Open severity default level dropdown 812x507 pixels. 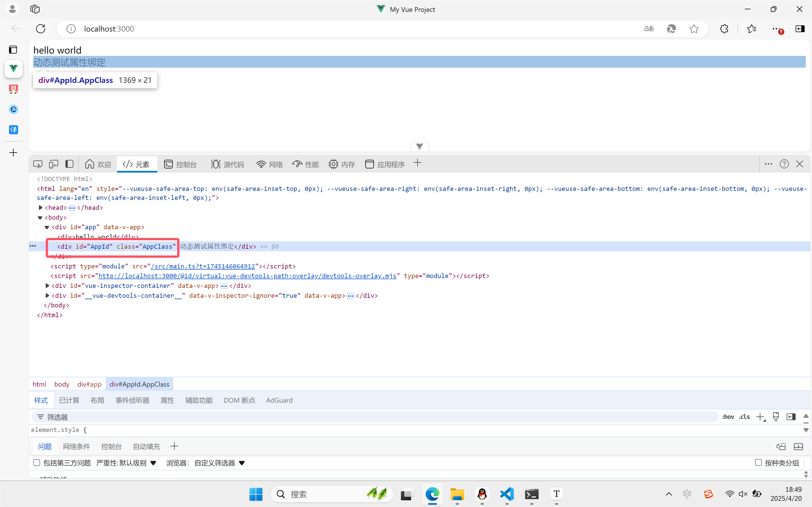point(126,463)
